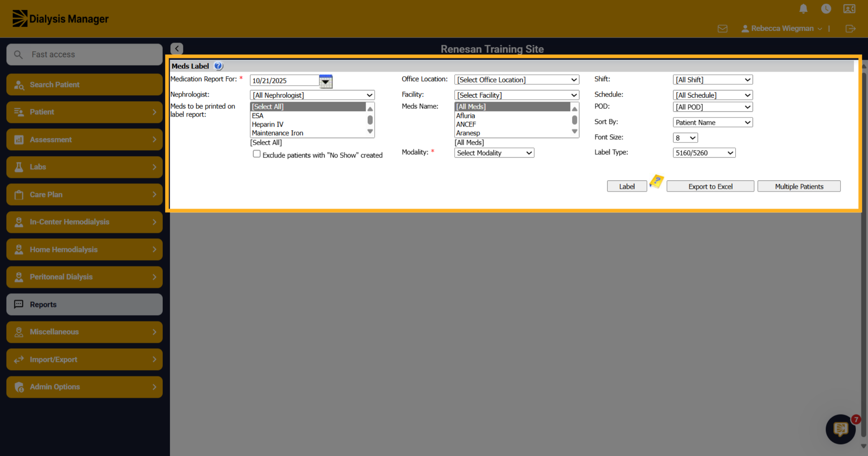Screen dimensions: 868x456
Task: Expand the Labs sidebar menu
Action: [84, 167]
